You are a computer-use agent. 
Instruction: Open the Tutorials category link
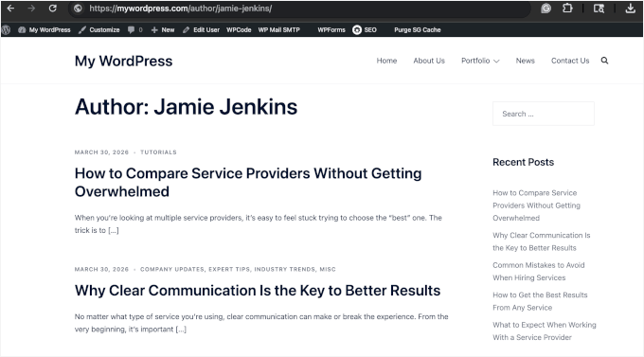click(158, 152)
